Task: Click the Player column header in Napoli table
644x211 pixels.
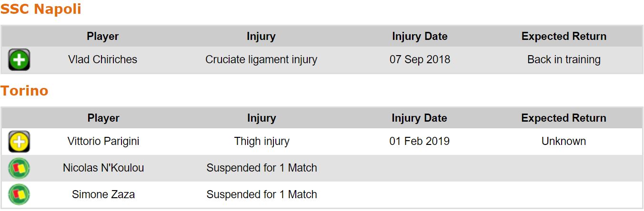Action: click(102, 37)
